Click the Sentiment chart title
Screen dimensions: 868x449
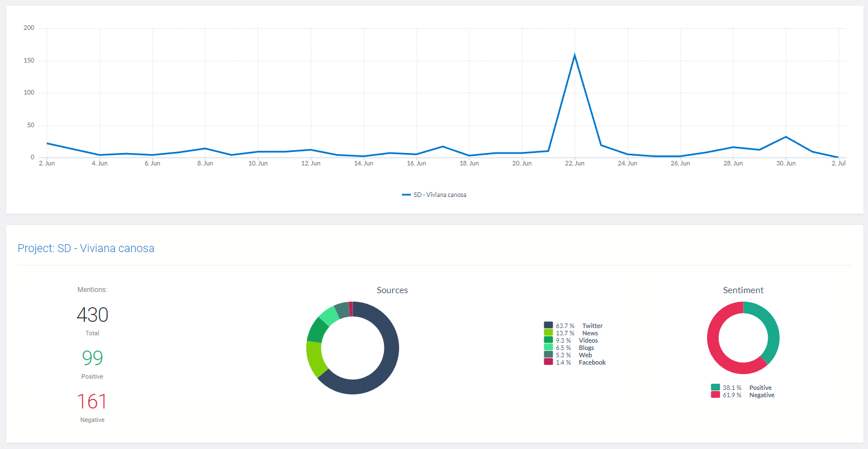click(x=743, y=290)
